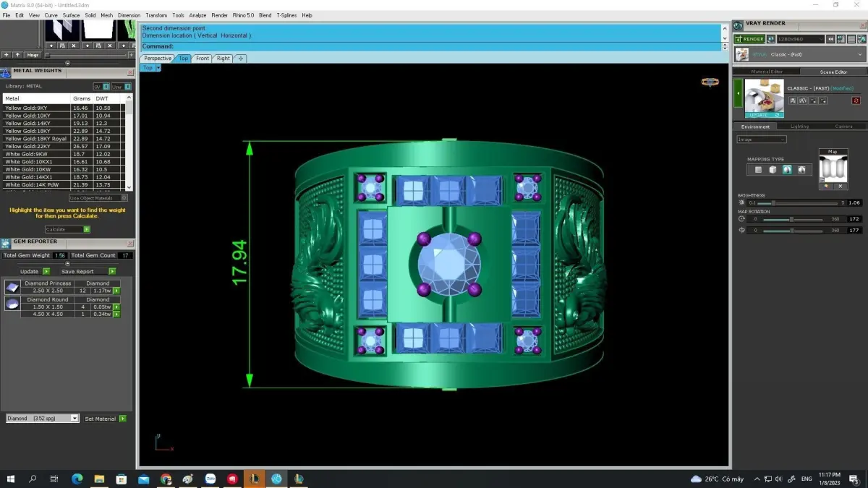Click the Update gem report button
868x488 pixels.
(x=34, y=271)
